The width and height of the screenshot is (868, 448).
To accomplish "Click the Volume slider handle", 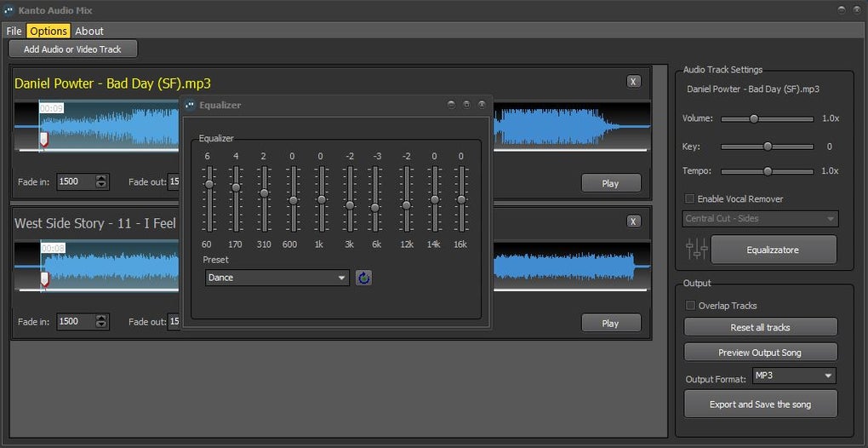I will [753, 118].
